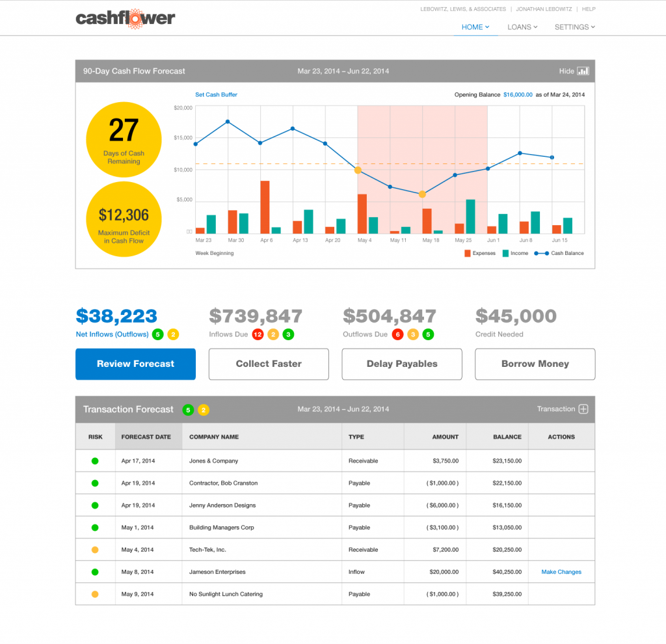Select the yellow May 4 cash balance point
The image size is (666, 644).
click(358, 170)
